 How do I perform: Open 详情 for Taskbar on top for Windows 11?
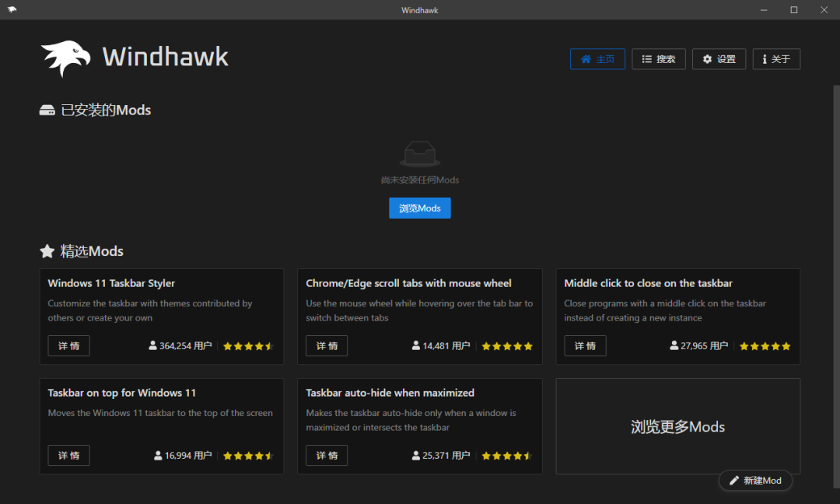tap(68, 455)
